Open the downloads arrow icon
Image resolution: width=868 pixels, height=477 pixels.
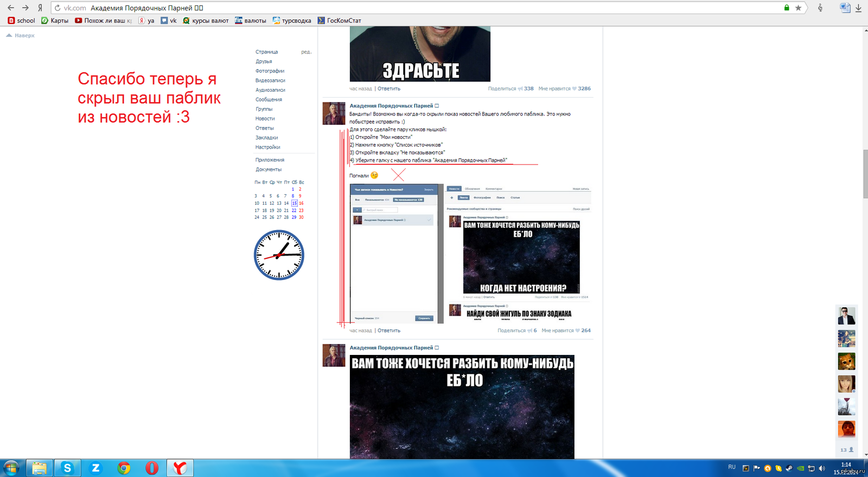click(858, 8)
